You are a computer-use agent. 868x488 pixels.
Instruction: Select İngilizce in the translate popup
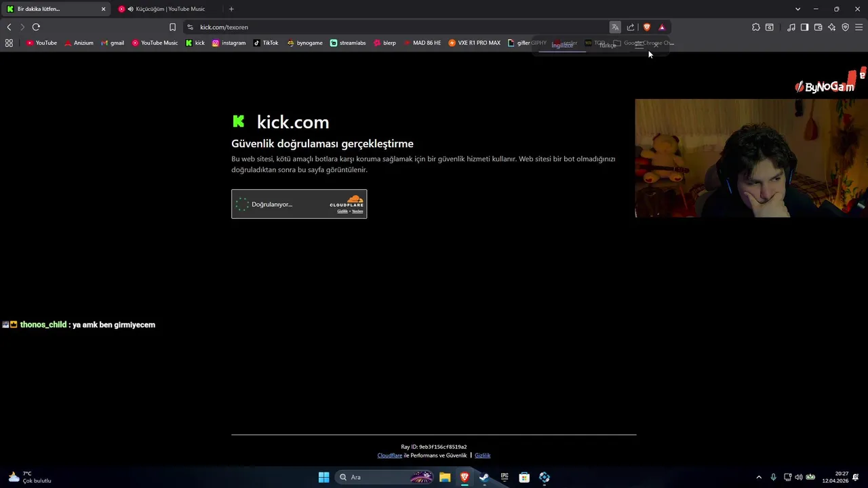(562, 45)
